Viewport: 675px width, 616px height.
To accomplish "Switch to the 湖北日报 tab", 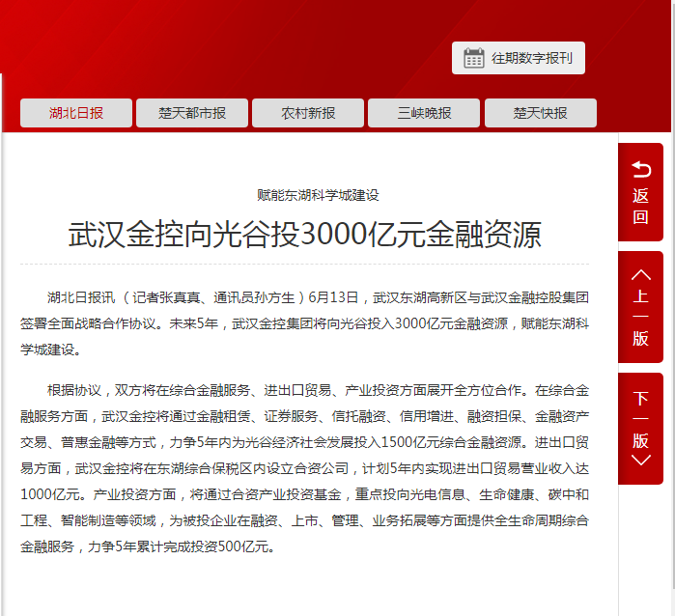I will click(x=76, y=113).
